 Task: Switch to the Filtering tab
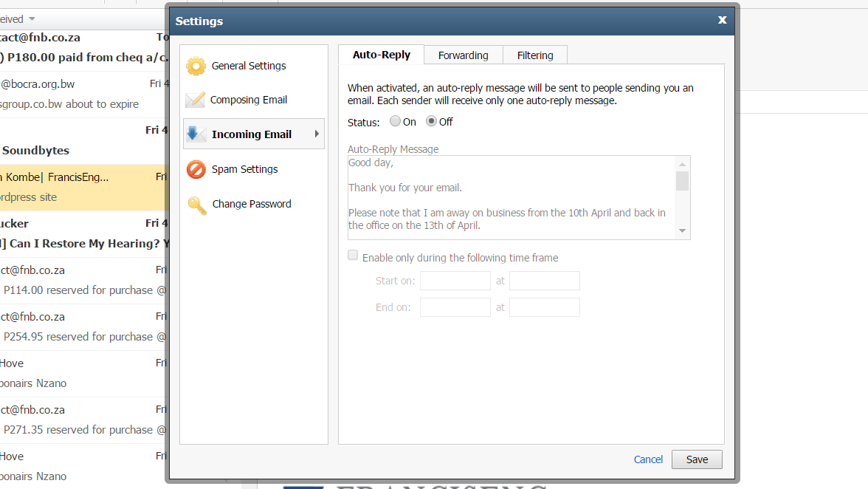coord(534,55)
